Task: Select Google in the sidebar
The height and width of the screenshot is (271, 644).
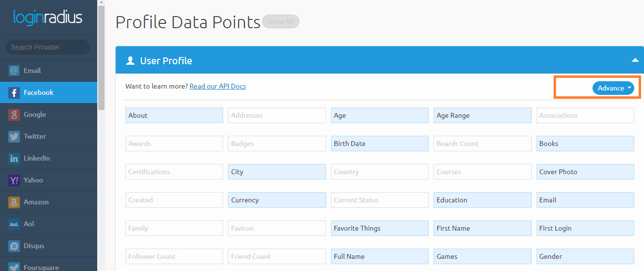Action: [49, 114]
